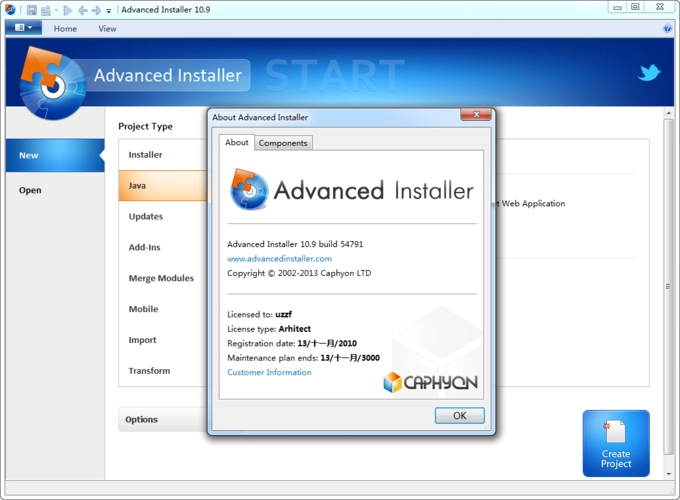This screenshot has width=680, height=500.
Task: Click the Twitter bird icon
Action: tap(649, 73)
